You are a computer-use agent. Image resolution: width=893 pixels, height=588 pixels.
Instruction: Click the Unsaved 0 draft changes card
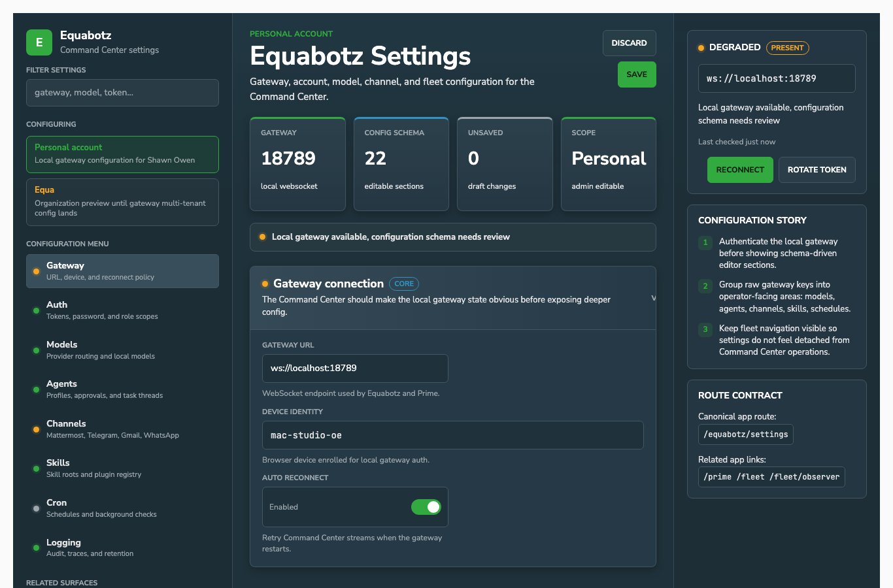click(x=505, y=164)
